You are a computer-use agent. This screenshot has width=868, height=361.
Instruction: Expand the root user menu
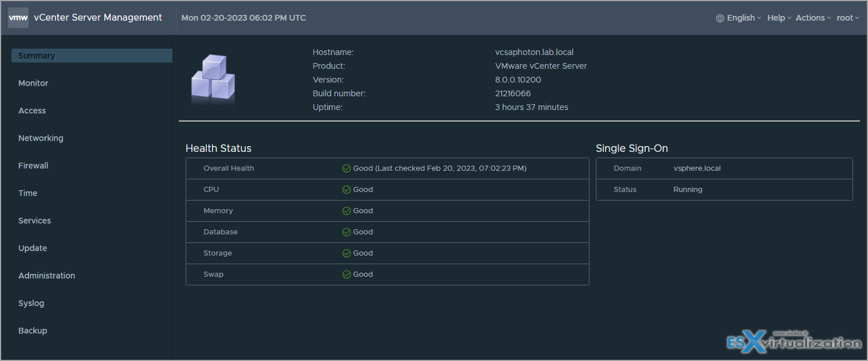(x=847, y=18)
